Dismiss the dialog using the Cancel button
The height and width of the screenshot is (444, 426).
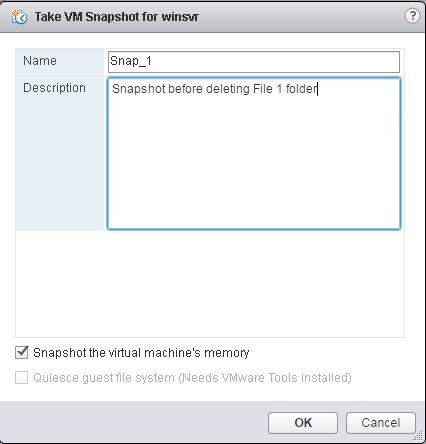(381, 423)
